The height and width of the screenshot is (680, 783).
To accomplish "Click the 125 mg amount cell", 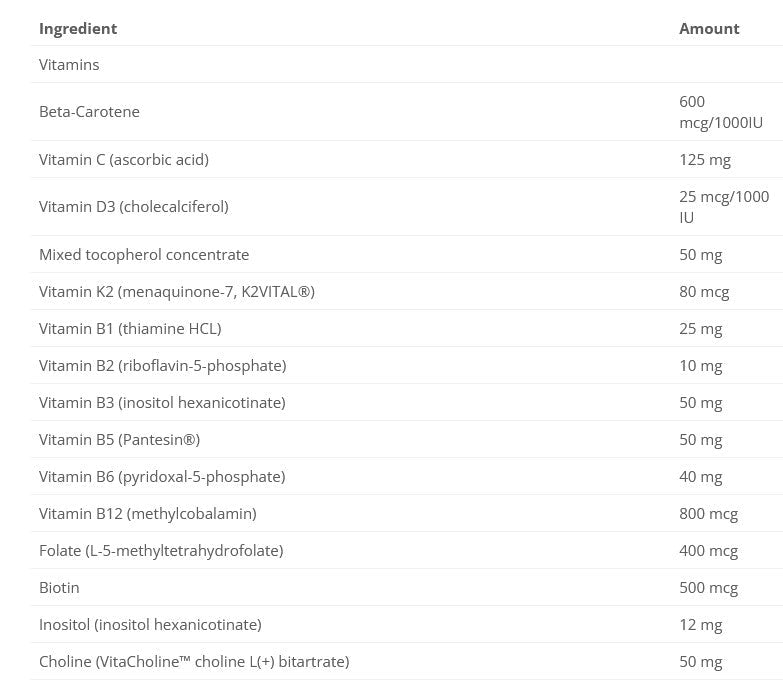I will tap(705, 160).
